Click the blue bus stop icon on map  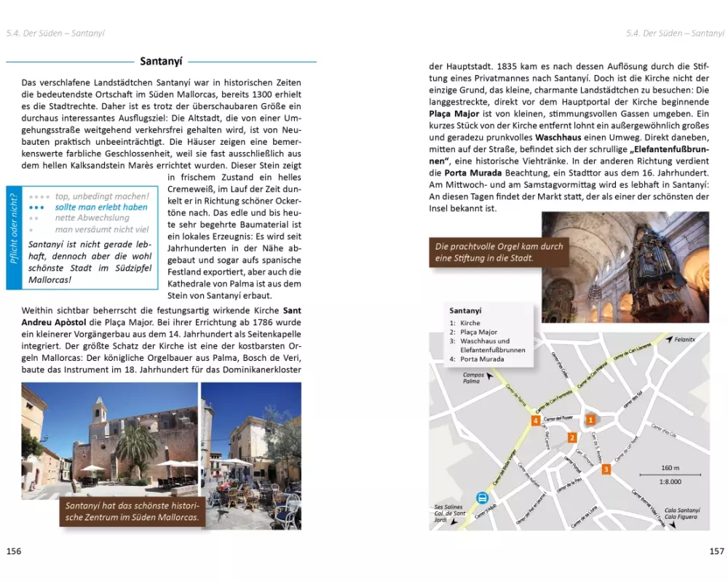point(481,498)
